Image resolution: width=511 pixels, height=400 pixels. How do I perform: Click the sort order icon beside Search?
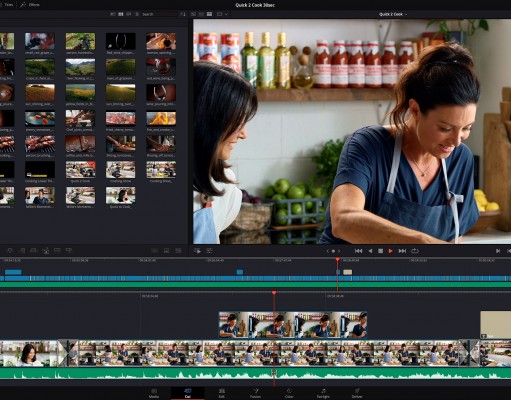183,14
